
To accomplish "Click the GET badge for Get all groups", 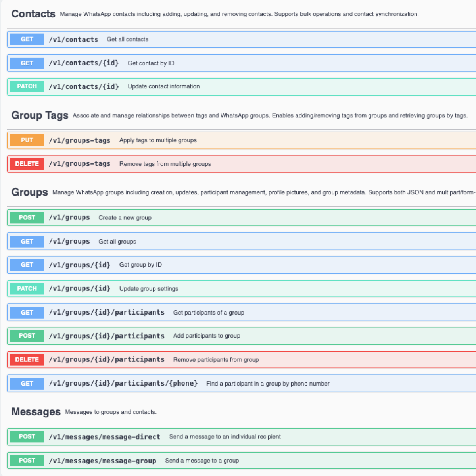I will [27, 241].
